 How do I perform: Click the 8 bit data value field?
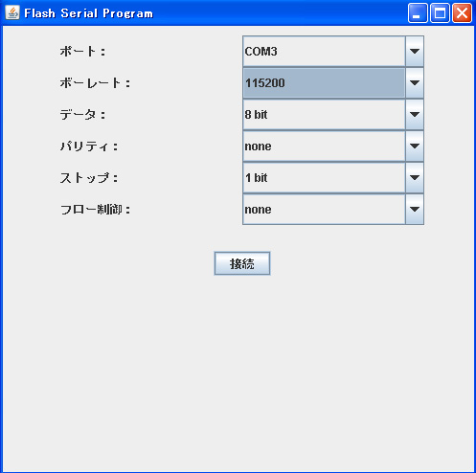coord(324,114)
